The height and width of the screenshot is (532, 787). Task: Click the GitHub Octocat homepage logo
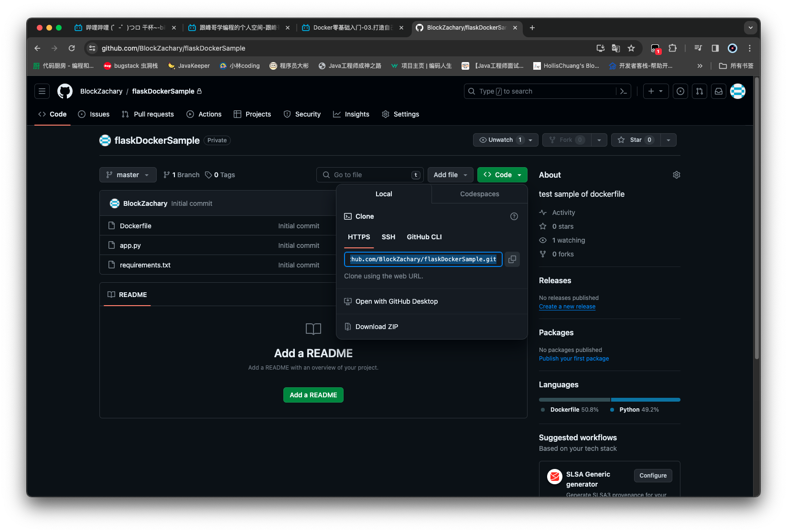click(x=65, y=91)
